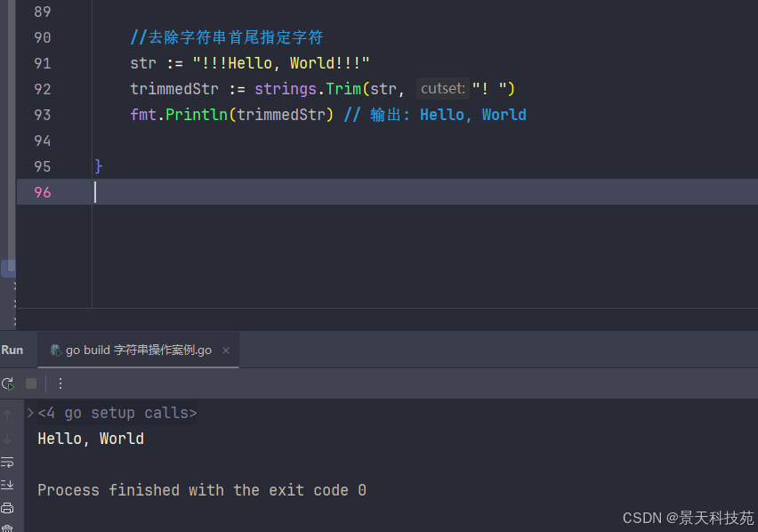Image resolution: width=758 pixels, height=532 pixels.
Task: Click the "Hello, World" console output line
Action: (x=91, y=439)
